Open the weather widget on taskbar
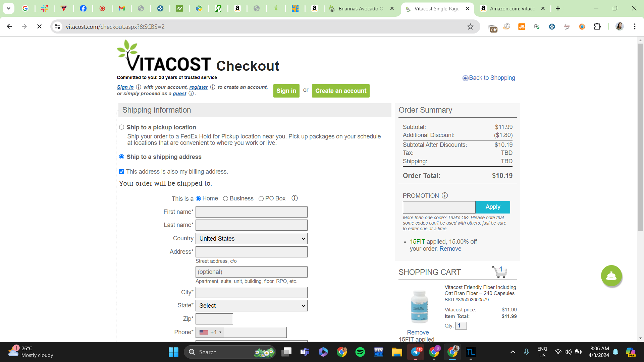The height and width of the screenshot is (362, 644). [x=31, y=352]
